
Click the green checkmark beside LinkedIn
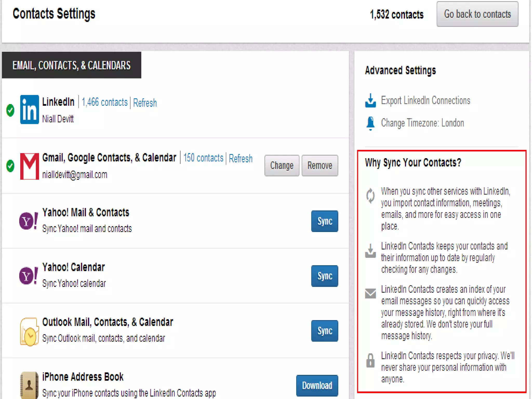[x=10, y=110]
